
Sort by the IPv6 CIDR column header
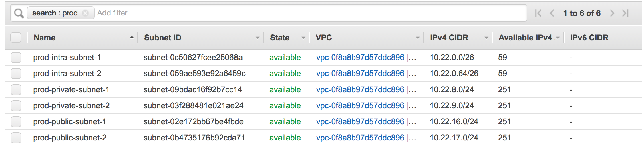pyautogui.click(x=589, y=38)
